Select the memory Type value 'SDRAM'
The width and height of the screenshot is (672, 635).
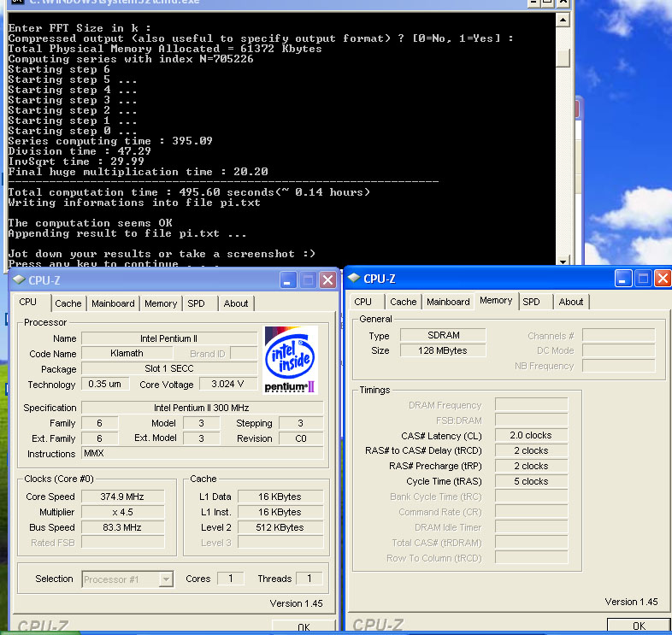tap(443, 335)
